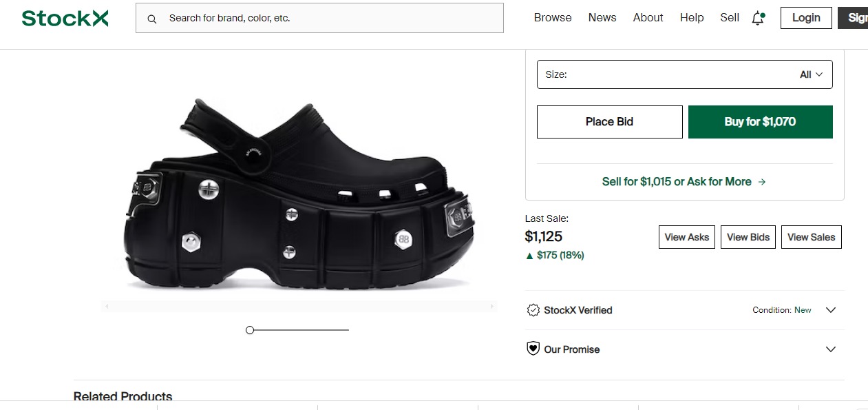Open the About menu item

click(x=648, y=18)
